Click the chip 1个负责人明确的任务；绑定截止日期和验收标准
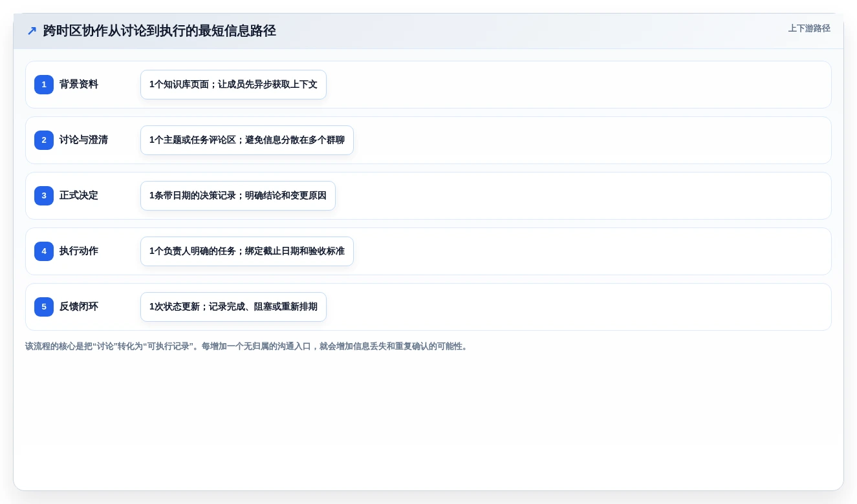 (247, 251)
